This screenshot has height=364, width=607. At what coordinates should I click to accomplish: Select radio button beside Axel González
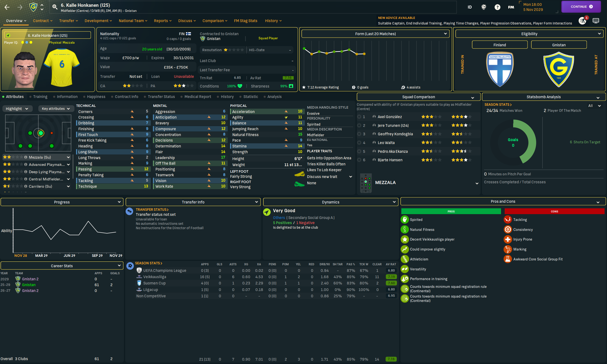[359, 117]
